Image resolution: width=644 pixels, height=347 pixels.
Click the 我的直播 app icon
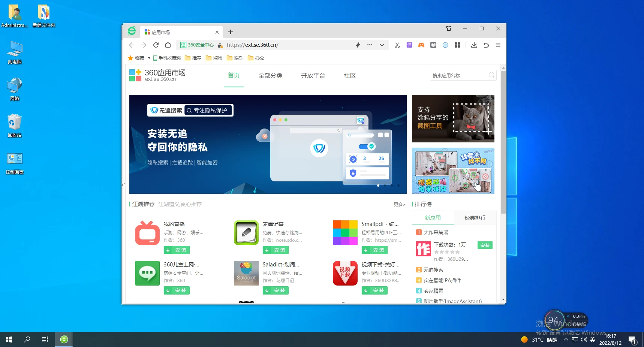tap(147, 233)
